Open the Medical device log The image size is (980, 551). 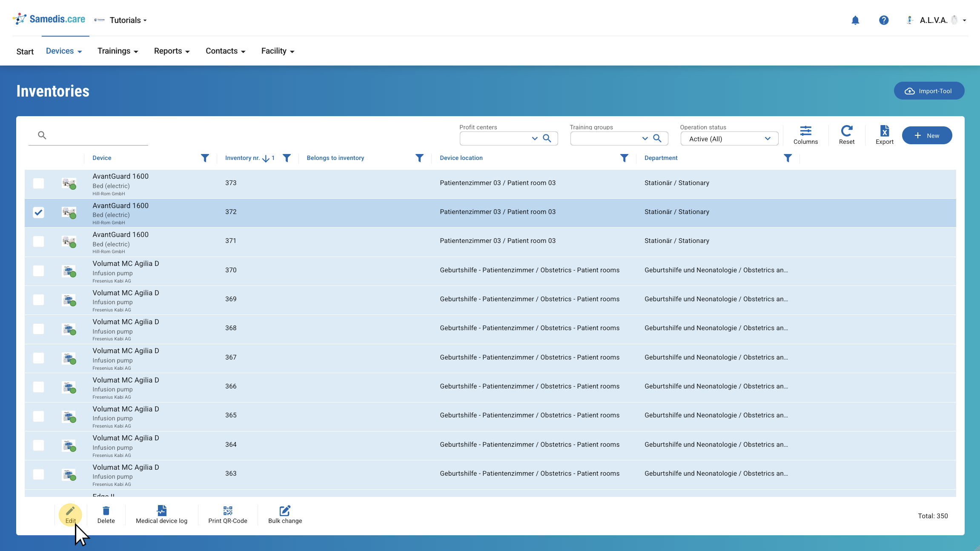click(162, 515)
